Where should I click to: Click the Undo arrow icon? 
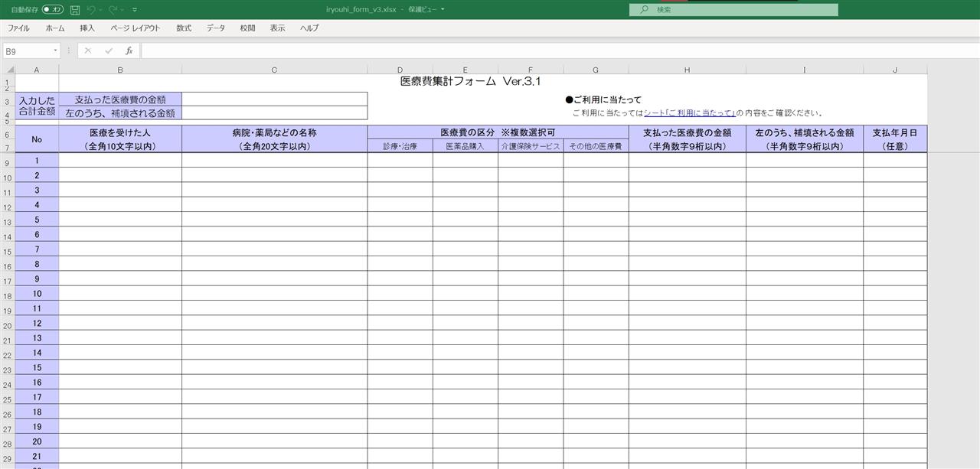(x=91, y=9)
